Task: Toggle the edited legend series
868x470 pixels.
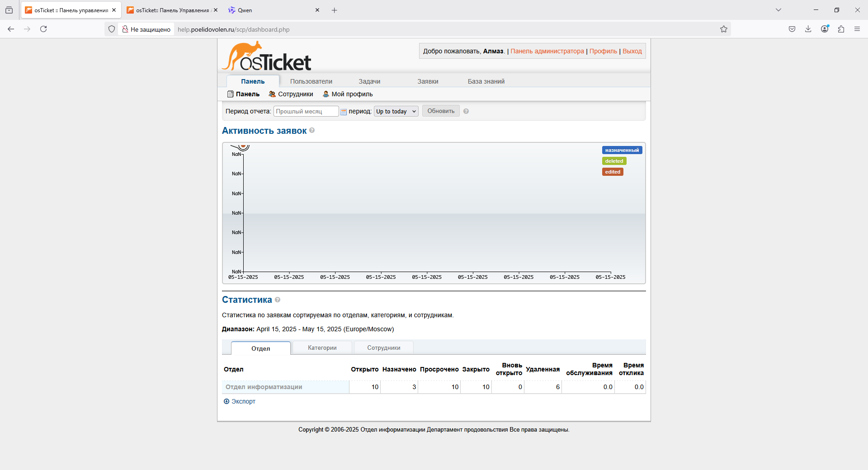Action: coord(613,172)
